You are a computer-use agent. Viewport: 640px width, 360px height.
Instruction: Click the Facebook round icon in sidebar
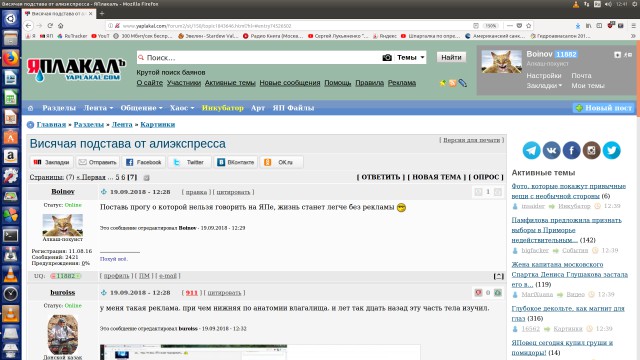571,150
